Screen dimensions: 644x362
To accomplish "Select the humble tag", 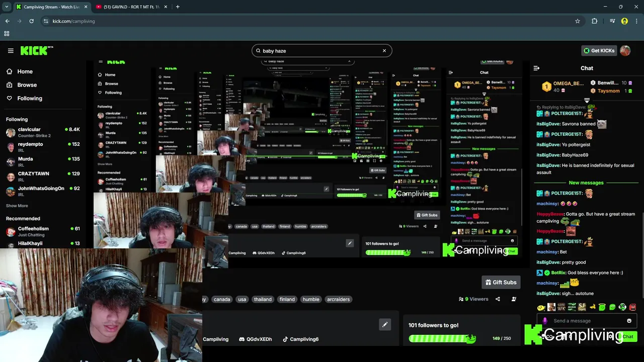I will point(311,299).
